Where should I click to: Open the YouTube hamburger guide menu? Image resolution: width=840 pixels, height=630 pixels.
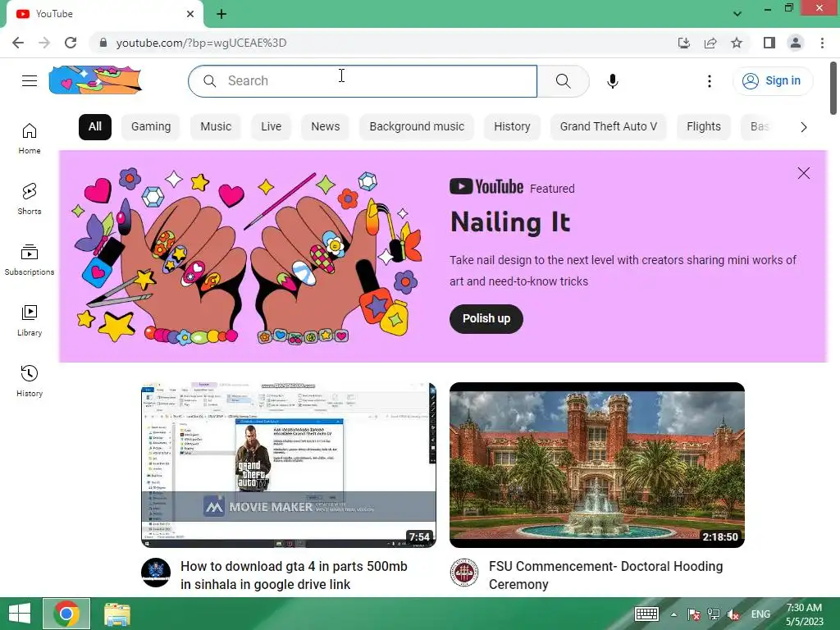[x=30, y=81]
